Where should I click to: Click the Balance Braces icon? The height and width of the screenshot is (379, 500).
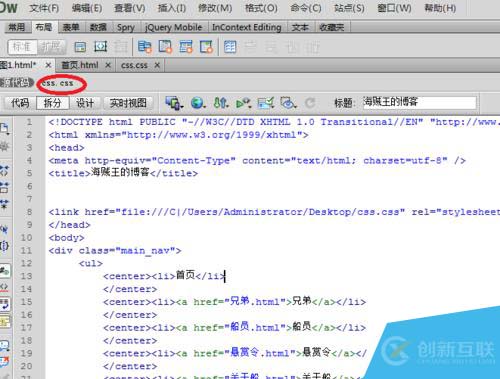(4, 246)
